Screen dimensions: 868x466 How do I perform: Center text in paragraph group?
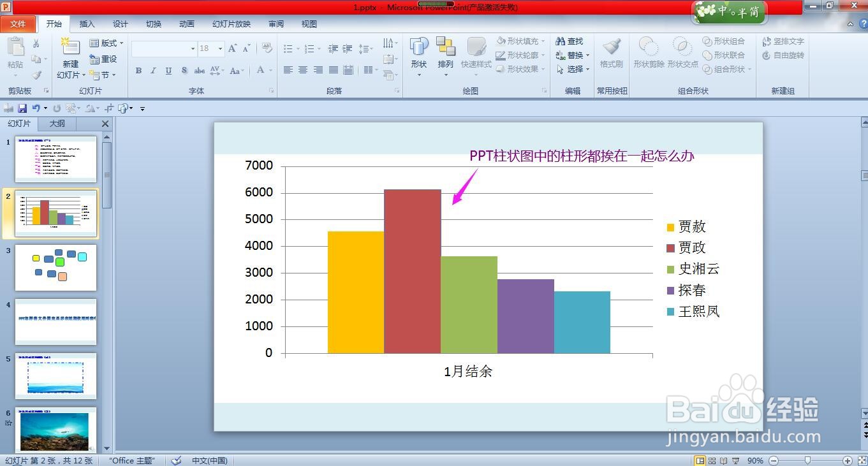point(303,69)
